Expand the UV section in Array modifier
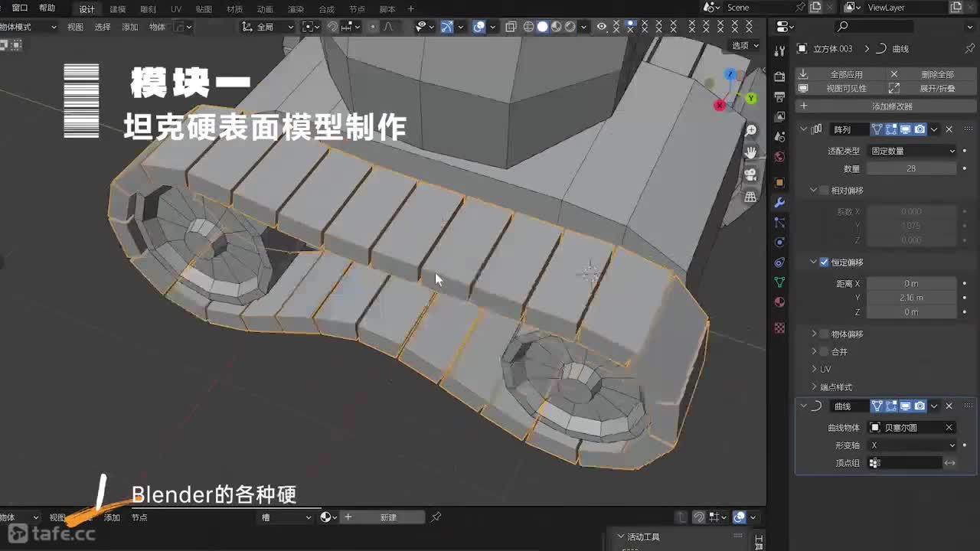This screenshot has height=551, width=980. tap(815, 370)
